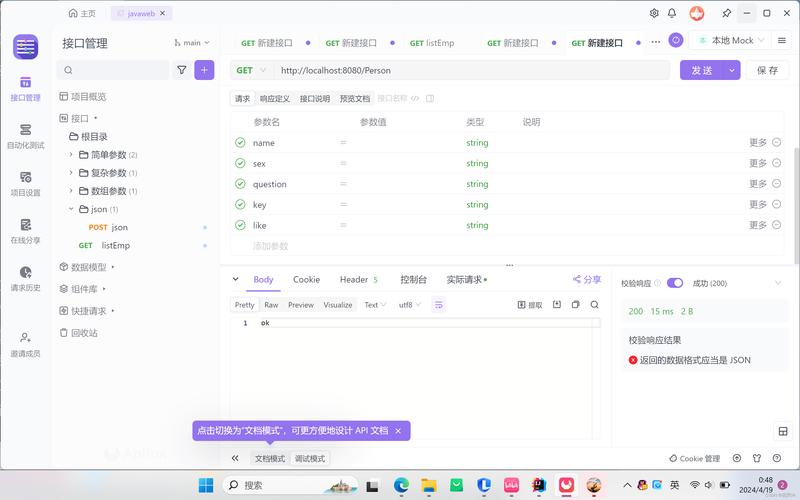This screenshot has height=500, width=800.
Task: Close the 文档模式 tooltip
Action: pyautogui.click(x=398, y=431)
